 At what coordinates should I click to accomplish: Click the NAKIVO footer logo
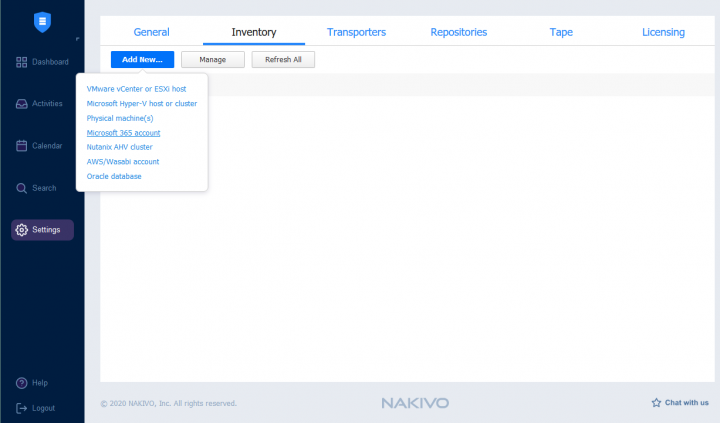coord(415,403)
